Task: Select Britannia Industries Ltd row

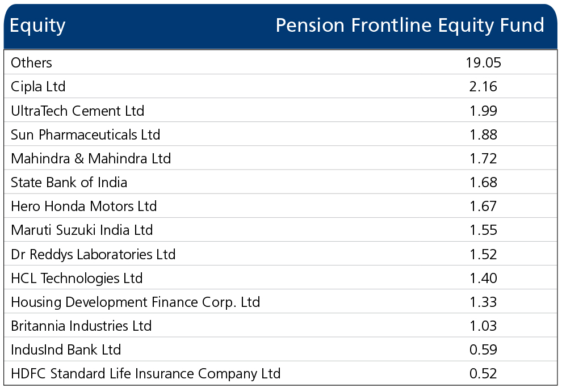Action: pos(280,326)
